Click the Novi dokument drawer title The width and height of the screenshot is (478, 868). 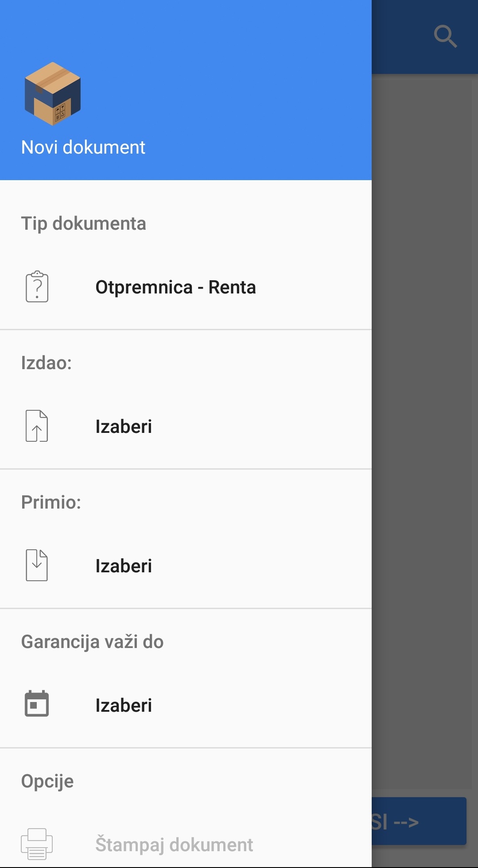83,147
